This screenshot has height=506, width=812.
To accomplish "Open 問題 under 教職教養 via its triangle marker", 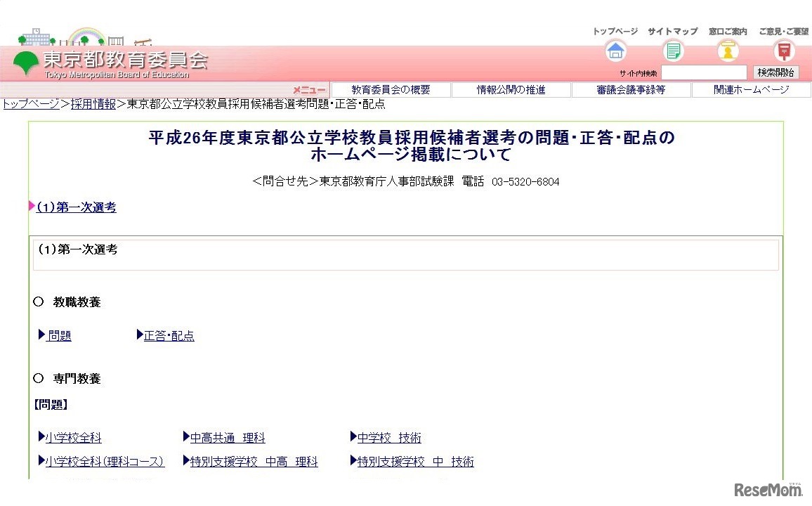I will click(42, 335).
